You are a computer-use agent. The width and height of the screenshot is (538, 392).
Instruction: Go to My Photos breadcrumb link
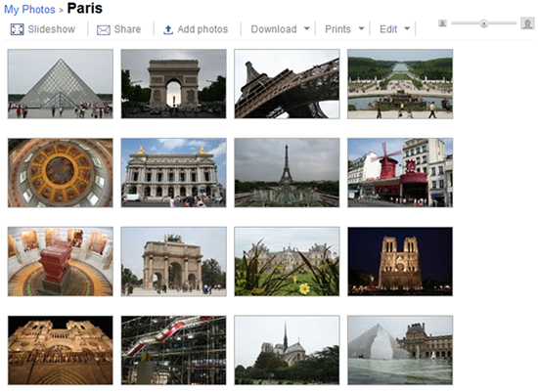[x=29, y=10]
